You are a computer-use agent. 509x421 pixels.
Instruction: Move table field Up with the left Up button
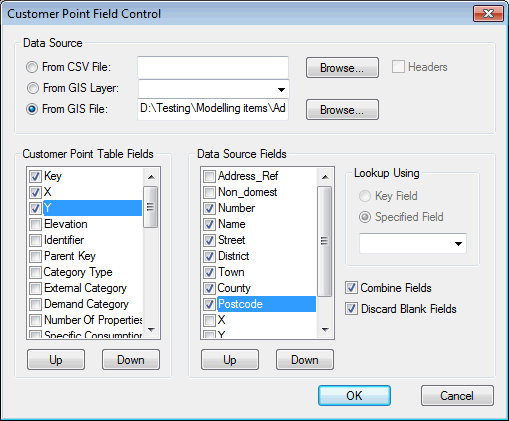[56, 360]
